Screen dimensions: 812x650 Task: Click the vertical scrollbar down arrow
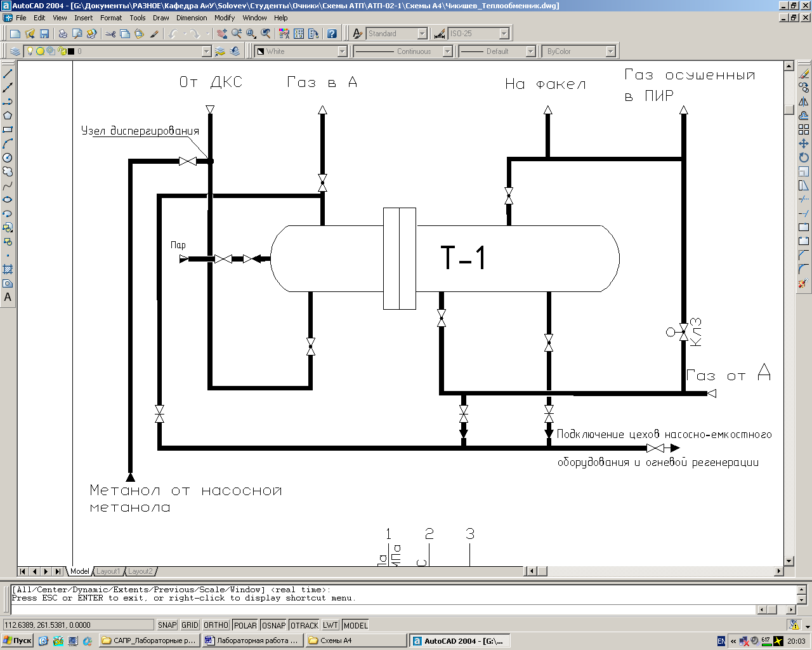point(789,561)
